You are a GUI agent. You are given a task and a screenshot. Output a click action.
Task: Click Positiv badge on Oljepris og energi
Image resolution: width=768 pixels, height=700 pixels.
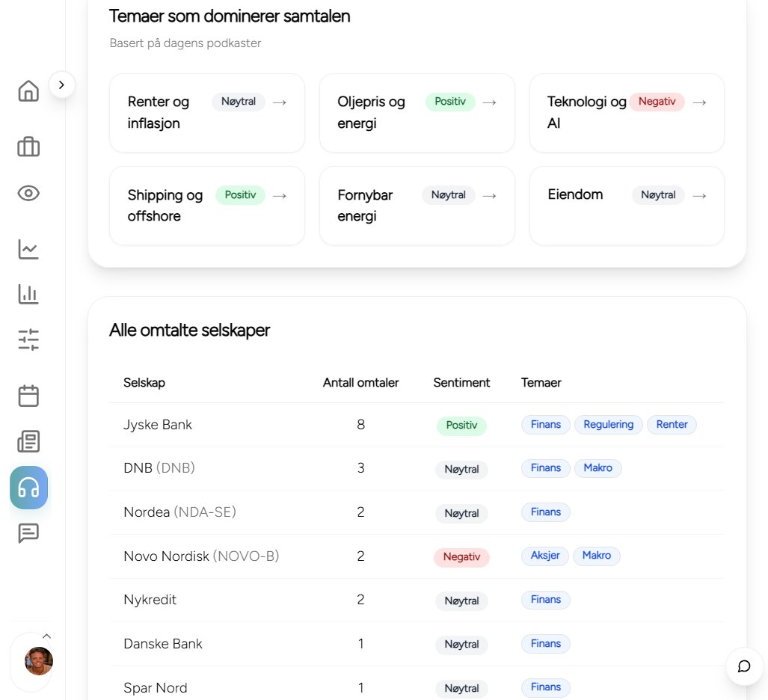(450, 102)
